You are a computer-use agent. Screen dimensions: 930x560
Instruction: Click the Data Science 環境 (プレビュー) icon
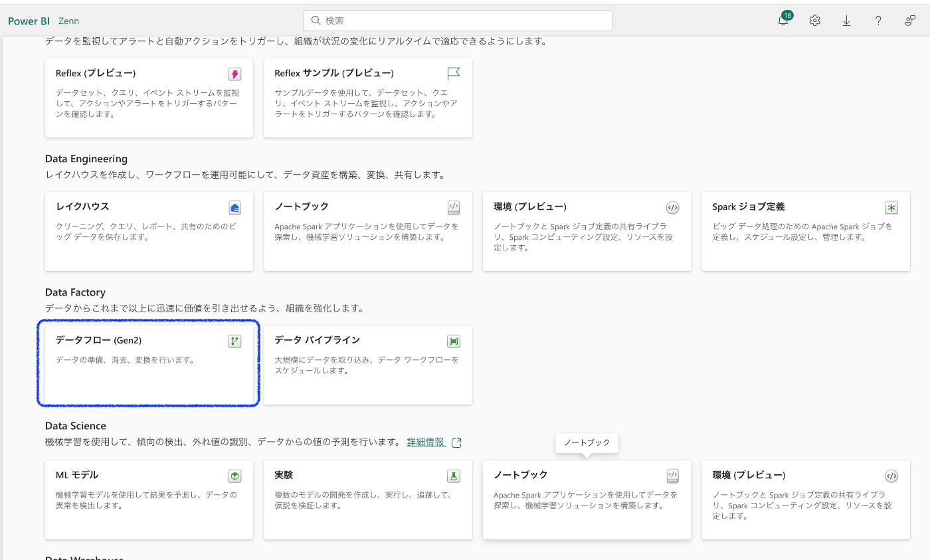pyautogui.click(x=891, y=476)
